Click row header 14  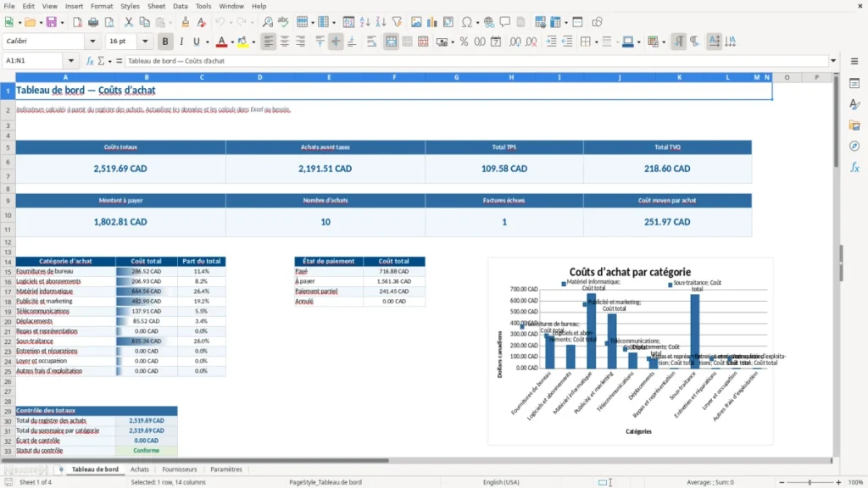point(8,262)
